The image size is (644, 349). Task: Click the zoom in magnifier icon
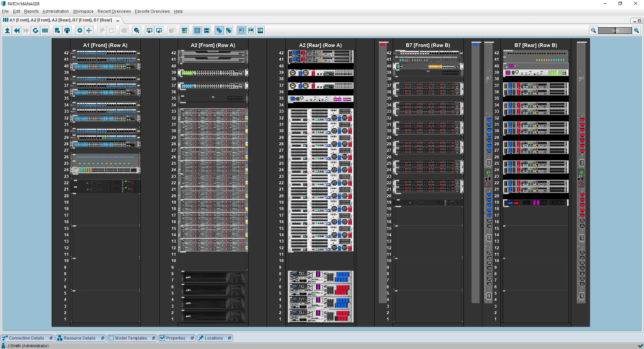pos(636,31)
